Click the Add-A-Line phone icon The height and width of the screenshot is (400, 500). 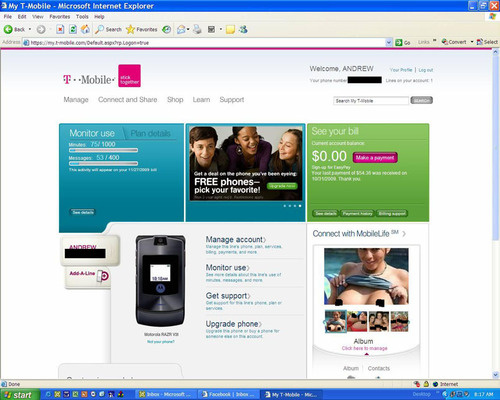click(103, 276)
